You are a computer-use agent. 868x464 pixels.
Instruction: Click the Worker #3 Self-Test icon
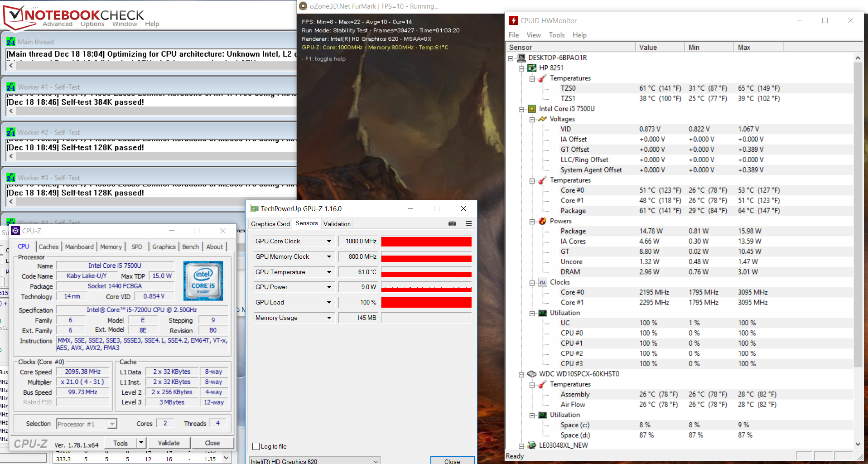tap(11, 178)
